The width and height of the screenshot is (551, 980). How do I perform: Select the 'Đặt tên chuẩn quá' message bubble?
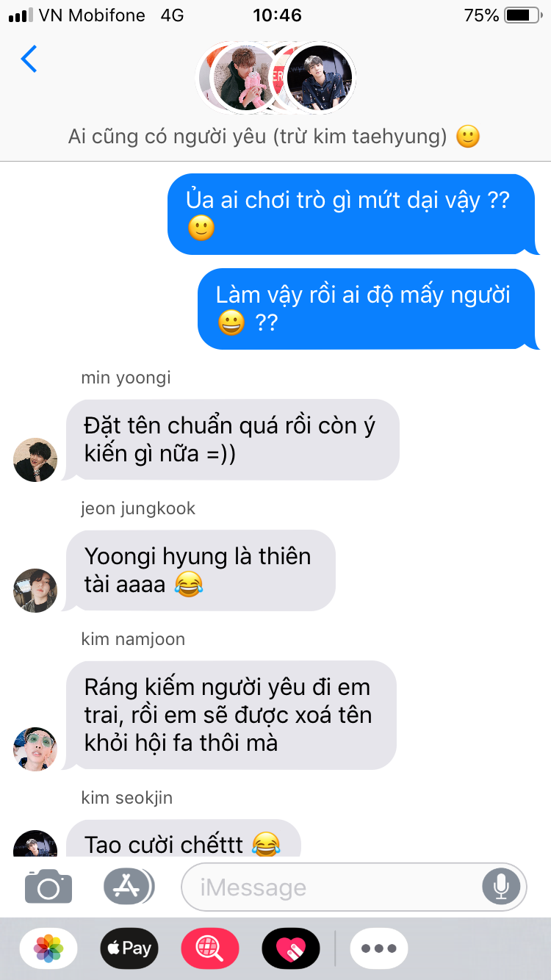(x=232, y=439)
